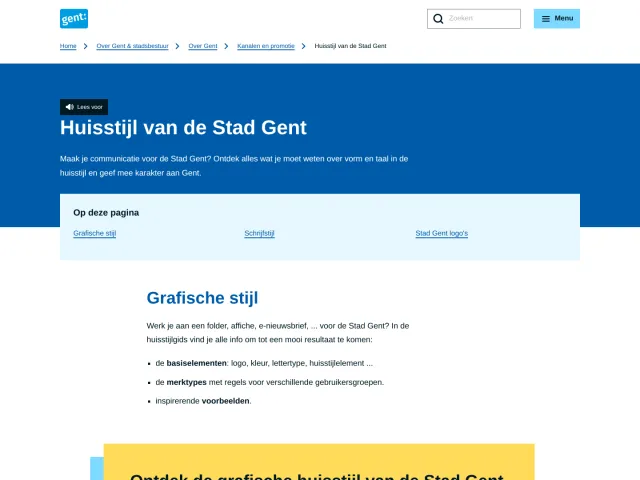
Task: Jump to the Stad Gent logo's section link
Action: [x=442, y=233]
